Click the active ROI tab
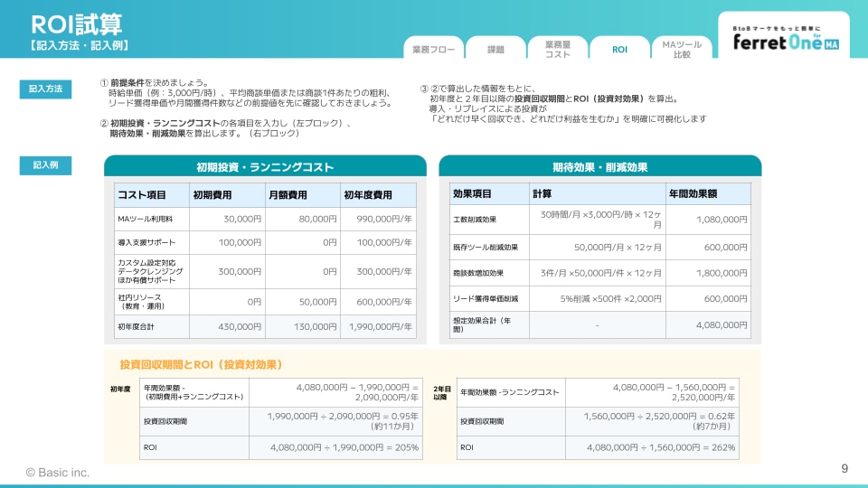This screenshot has height=488, width=868. click(619, 50)
